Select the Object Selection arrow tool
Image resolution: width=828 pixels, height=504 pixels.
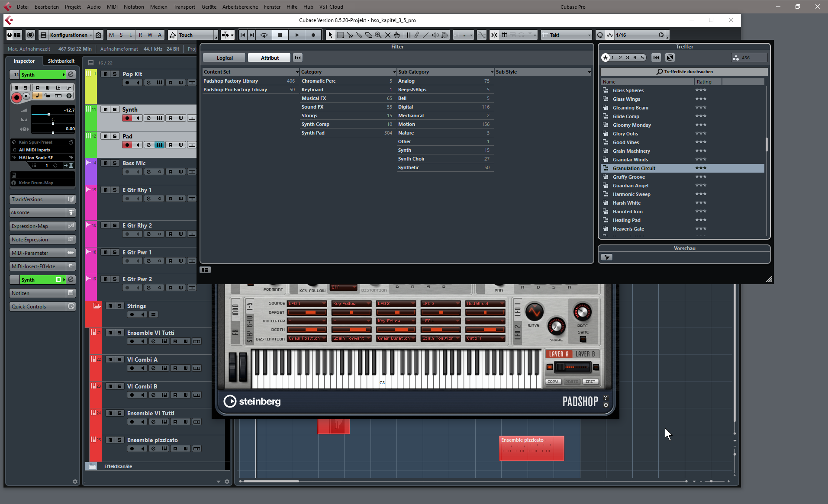[330, 35]
